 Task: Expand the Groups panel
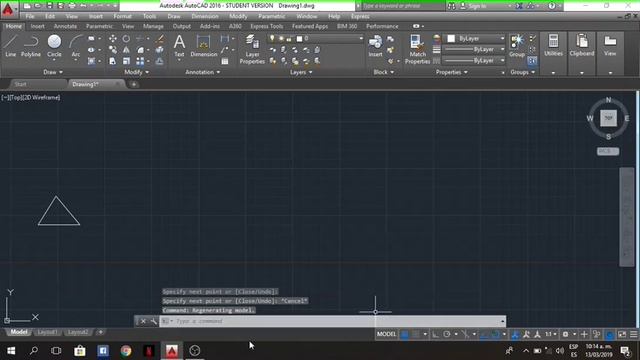[522, 72]
